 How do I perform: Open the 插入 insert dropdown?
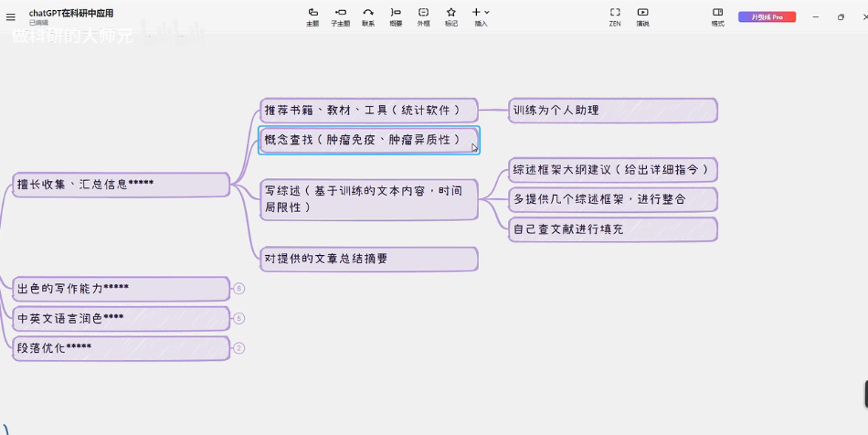(x=481, y=16)
